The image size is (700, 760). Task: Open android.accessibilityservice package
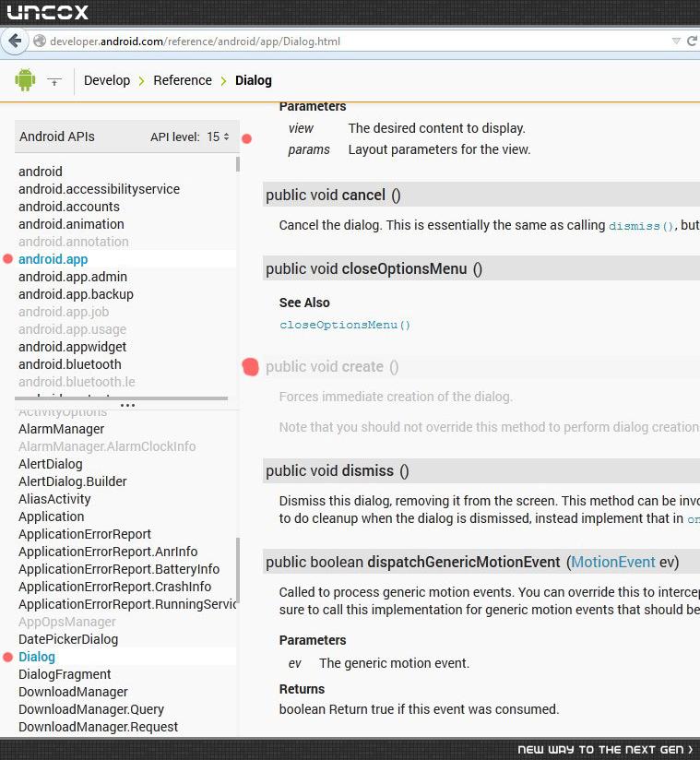click(x=99, y=189)
